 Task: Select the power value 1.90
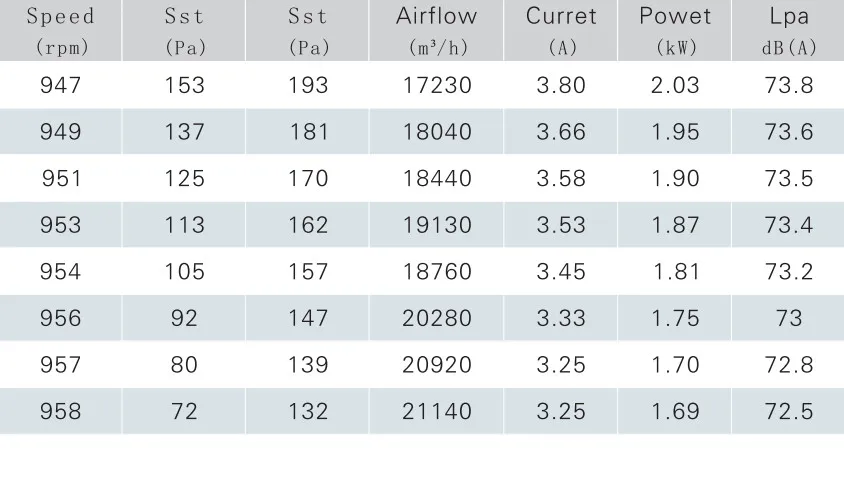point(675,178)
